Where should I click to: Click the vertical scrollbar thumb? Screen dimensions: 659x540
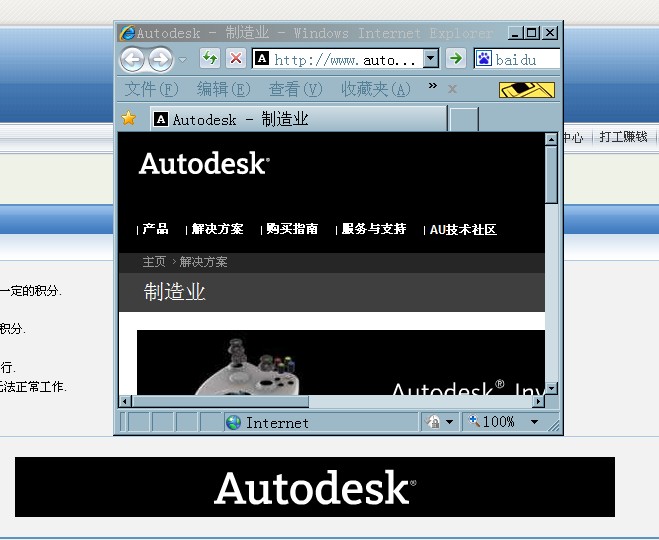[551, 175]
